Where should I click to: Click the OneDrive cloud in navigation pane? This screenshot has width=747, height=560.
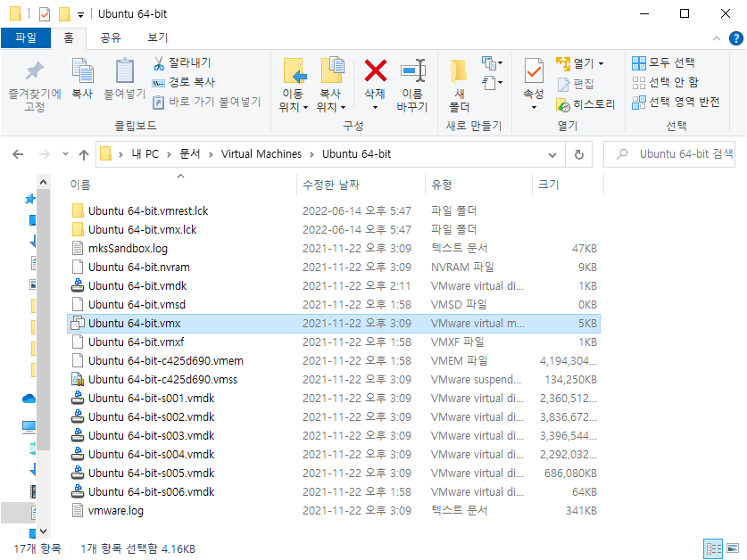point(29,399)
